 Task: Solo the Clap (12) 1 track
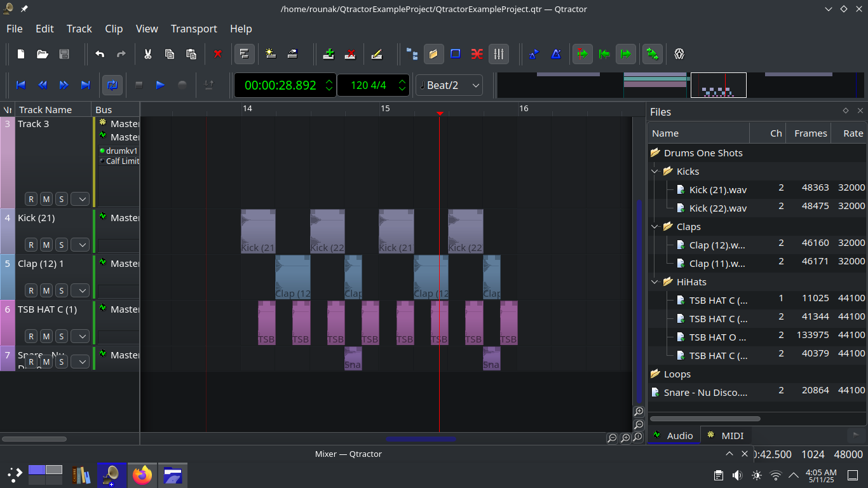[x=62, y=290]
